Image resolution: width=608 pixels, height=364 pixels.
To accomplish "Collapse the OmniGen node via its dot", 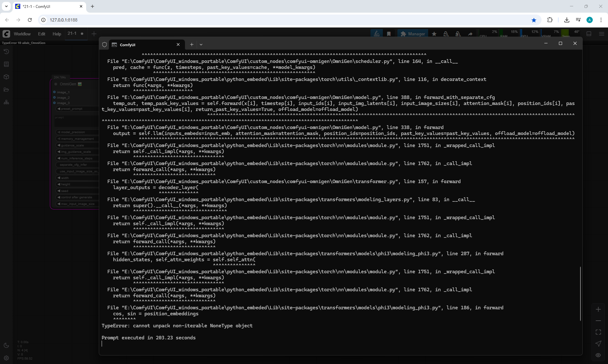I will click(56, 84).
